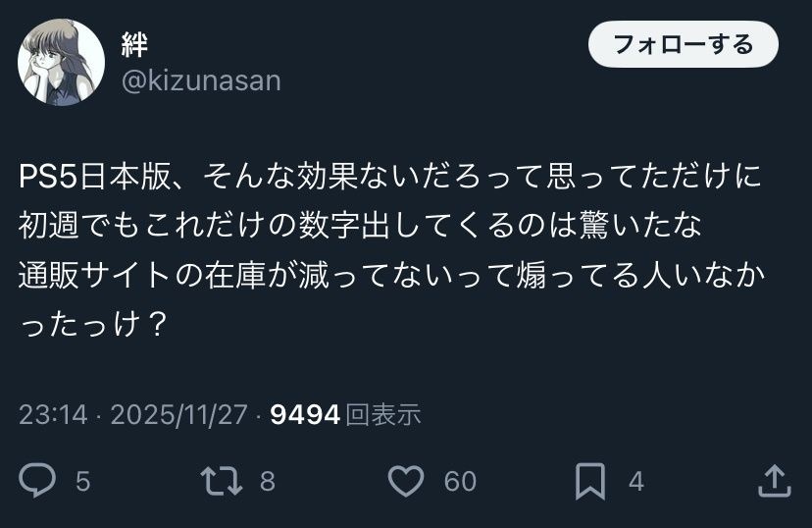Like the tweet with the heart icon

[406, 480]
